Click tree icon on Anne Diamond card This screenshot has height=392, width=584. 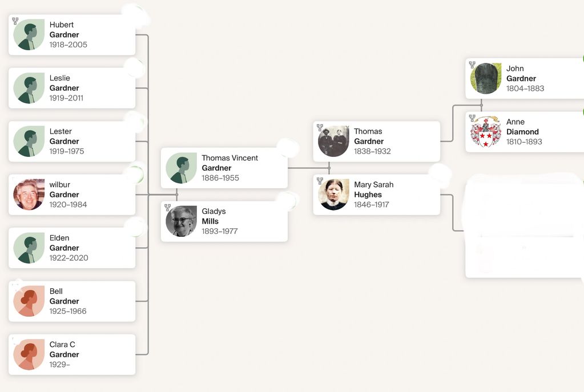(473, 118)
